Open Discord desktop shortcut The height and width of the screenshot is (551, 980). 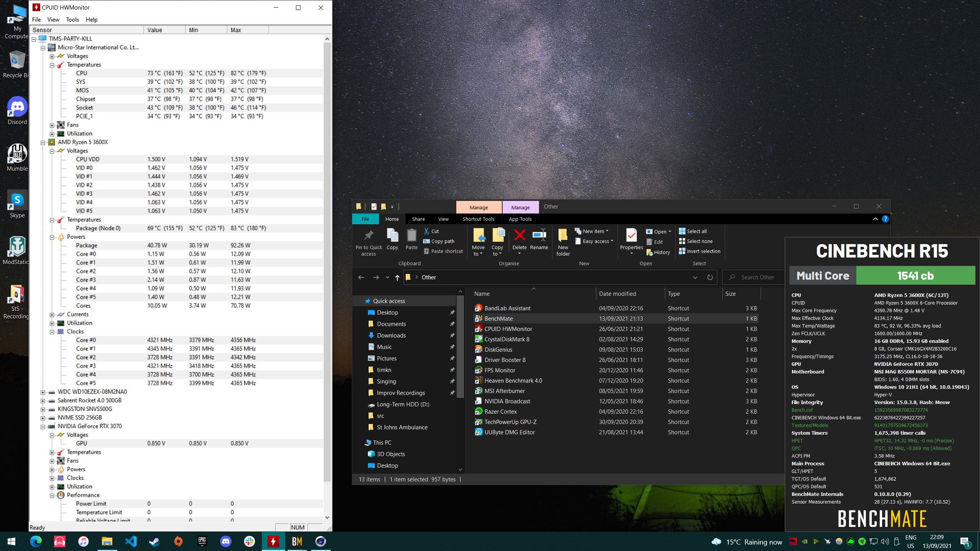17,111
